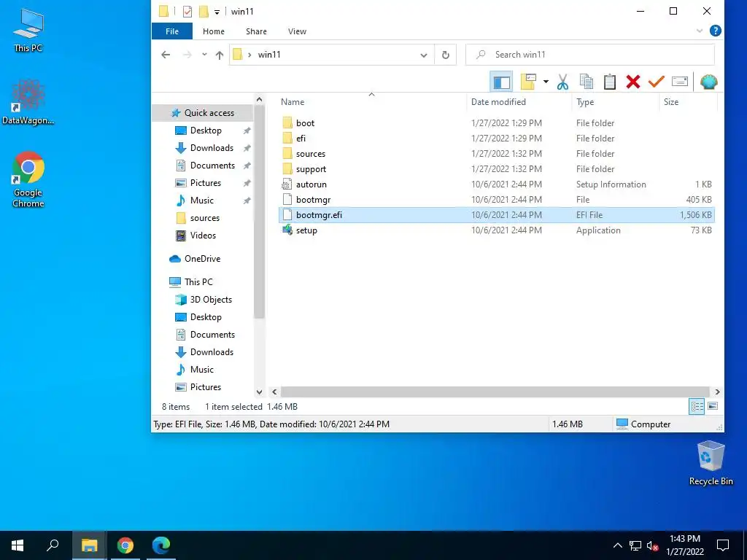Open Explorer help question mark icon
The image size is (747, 560).
click(x=715, y=31)
